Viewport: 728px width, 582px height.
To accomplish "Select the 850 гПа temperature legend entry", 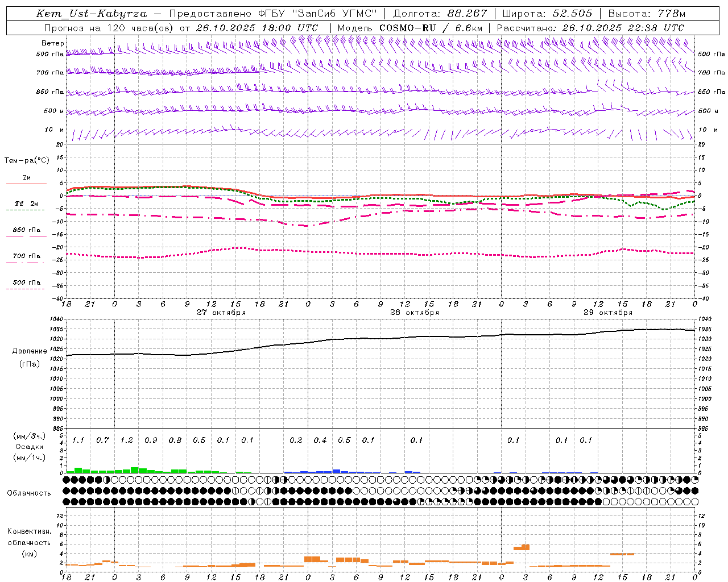I will click(x=26, y=232).
